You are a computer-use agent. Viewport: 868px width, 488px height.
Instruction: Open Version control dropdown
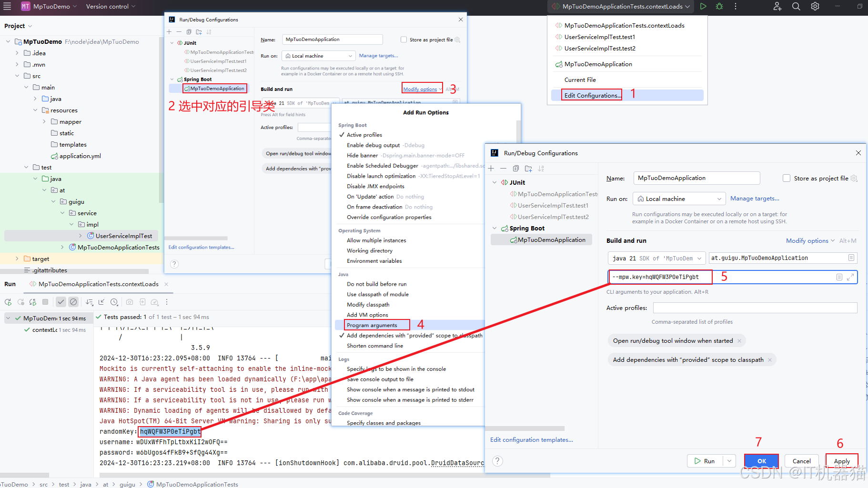coord(111,6)
